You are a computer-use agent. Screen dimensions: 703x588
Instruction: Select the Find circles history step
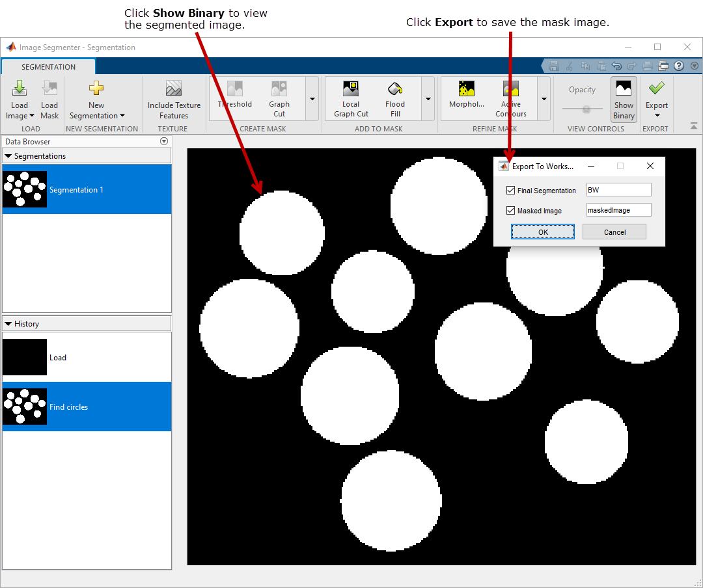pos(87,407)
